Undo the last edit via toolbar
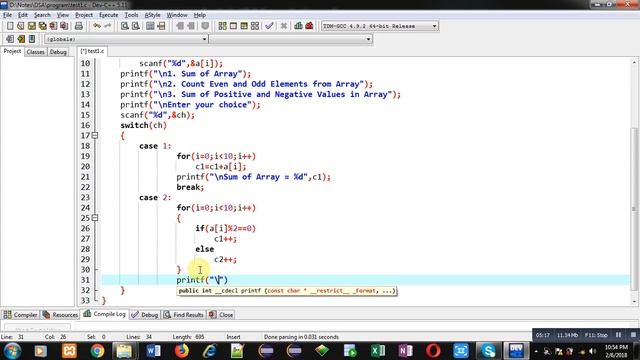This screenshot has height=360, width=640. 97,26
